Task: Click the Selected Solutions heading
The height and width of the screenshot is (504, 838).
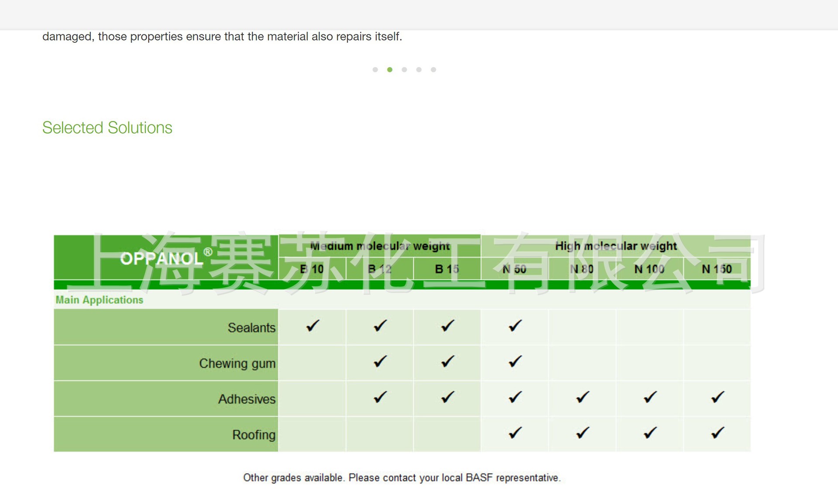Action: point(107,128)
